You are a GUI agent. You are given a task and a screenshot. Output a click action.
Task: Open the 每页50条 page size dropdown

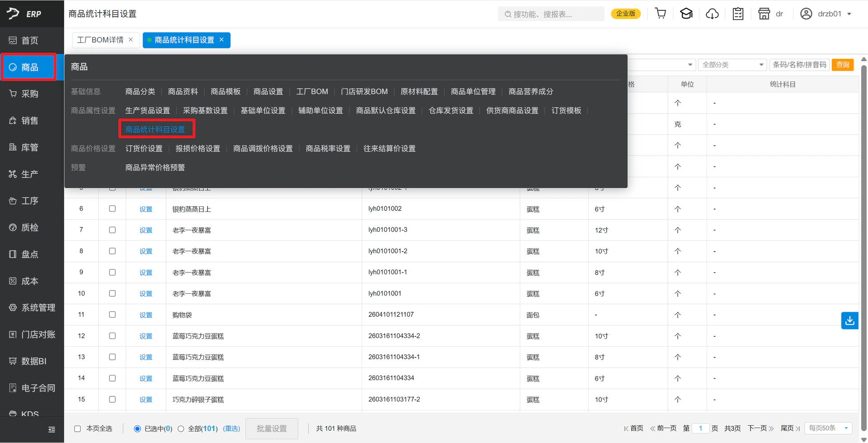(829, 428)
